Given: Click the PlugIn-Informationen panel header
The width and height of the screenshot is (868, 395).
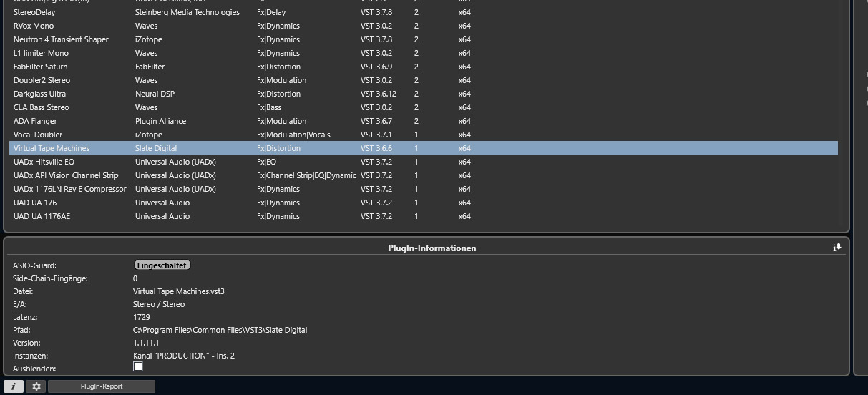Looking at the screenshot, I should [x=431, y=248].
